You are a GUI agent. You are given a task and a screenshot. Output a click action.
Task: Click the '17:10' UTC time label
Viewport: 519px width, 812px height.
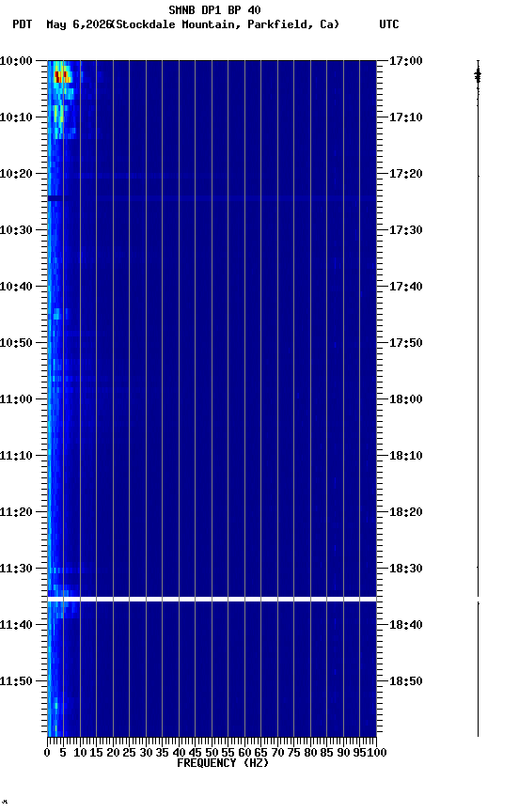pos(406,117)
